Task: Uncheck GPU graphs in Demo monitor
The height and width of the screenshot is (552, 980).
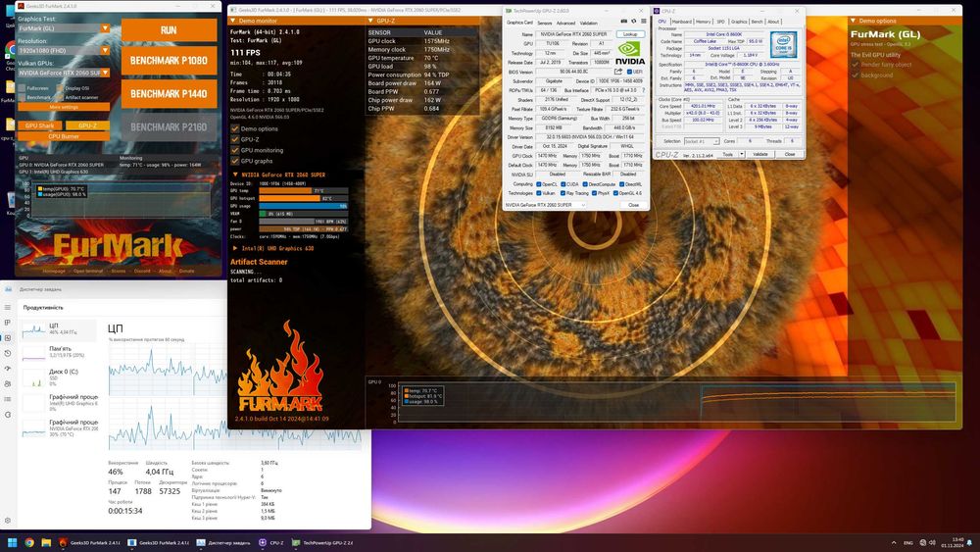Action: [235, 161]
